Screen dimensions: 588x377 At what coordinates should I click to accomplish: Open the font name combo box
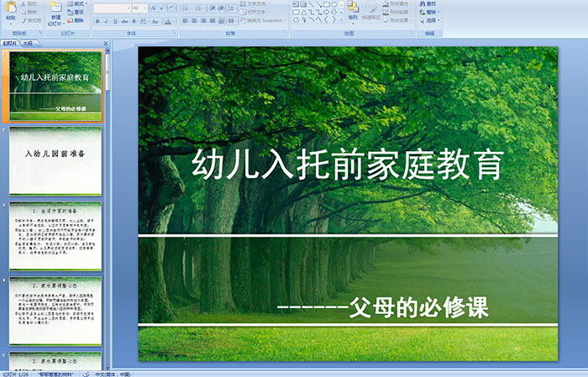(112, 8)
